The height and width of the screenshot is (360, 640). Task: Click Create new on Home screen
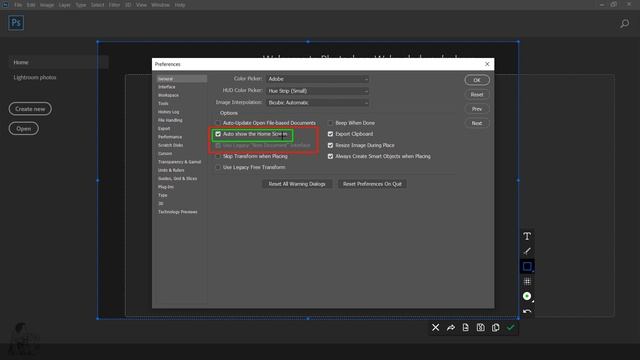coord(30,109)
